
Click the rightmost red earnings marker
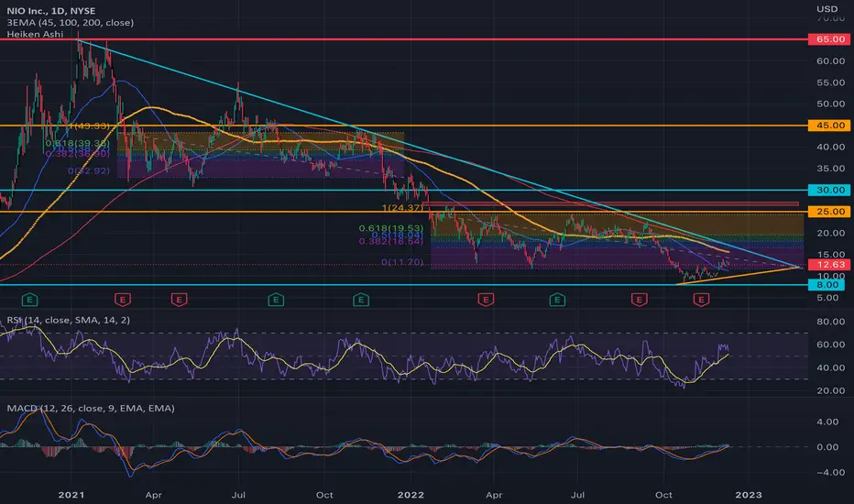pos(701,300)
